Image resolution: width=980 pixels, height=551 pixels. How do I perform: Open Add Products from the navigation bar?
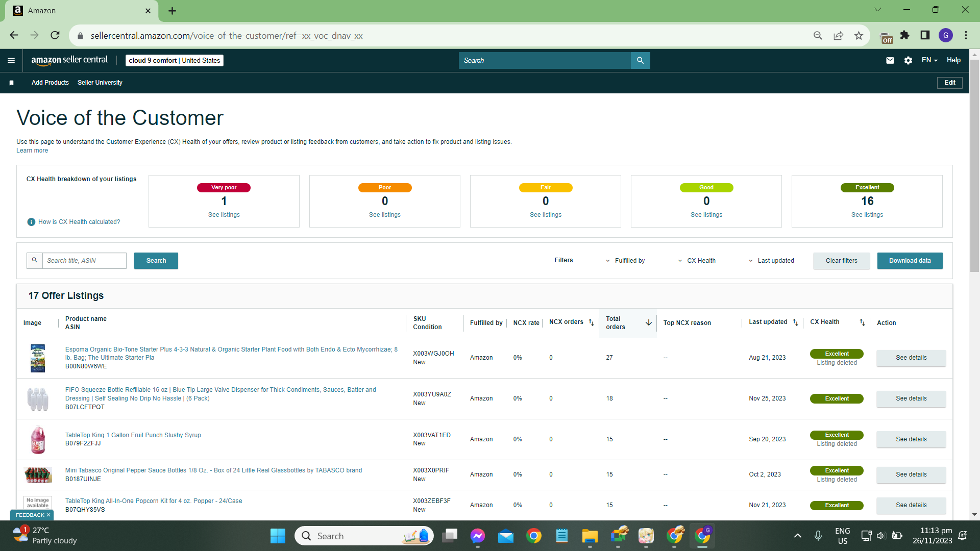(50, 83)
